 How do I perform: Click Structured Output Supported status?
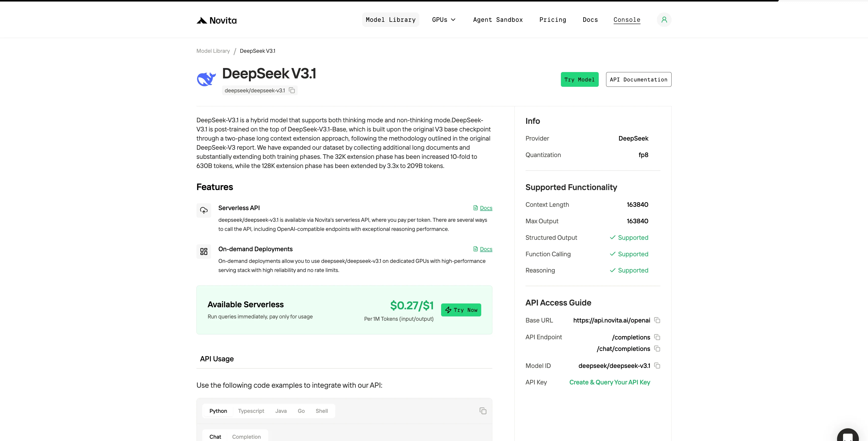coord(629,238)
